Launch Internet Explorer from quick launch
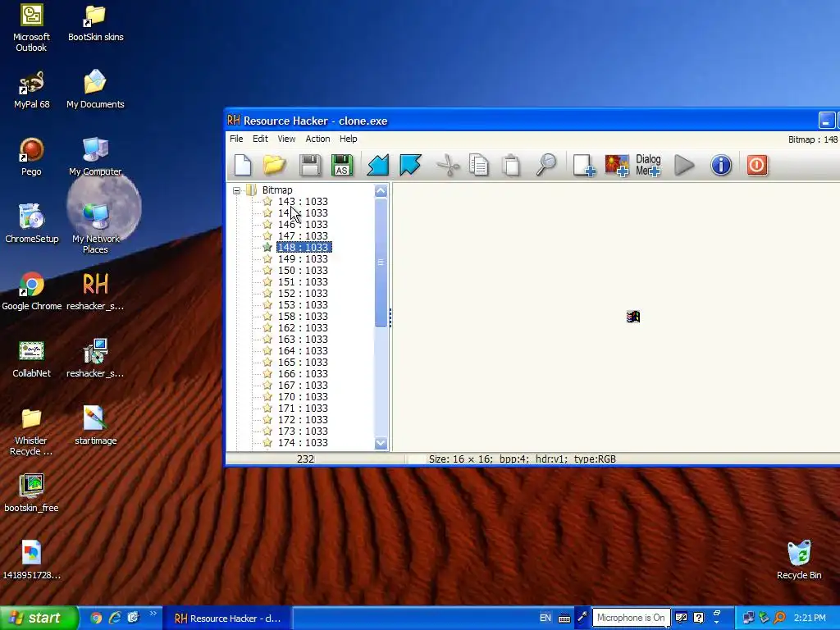 coord(115,618)
